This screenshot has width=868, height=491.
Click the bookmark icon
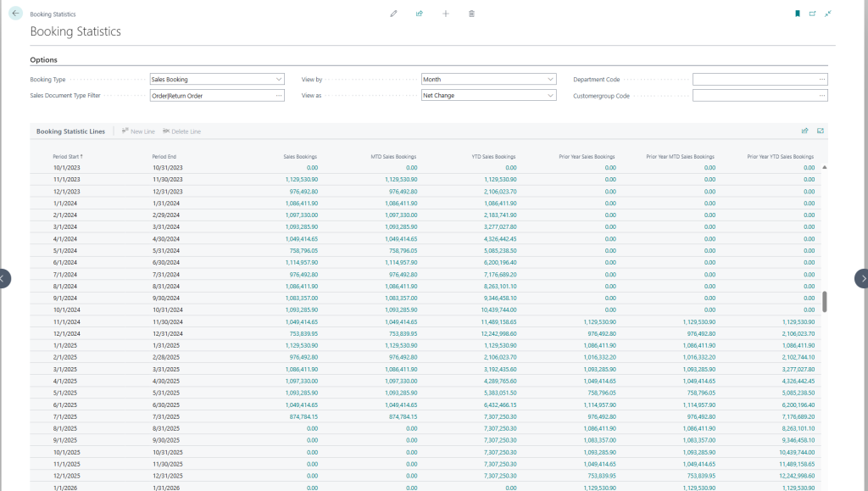[798, 14]
